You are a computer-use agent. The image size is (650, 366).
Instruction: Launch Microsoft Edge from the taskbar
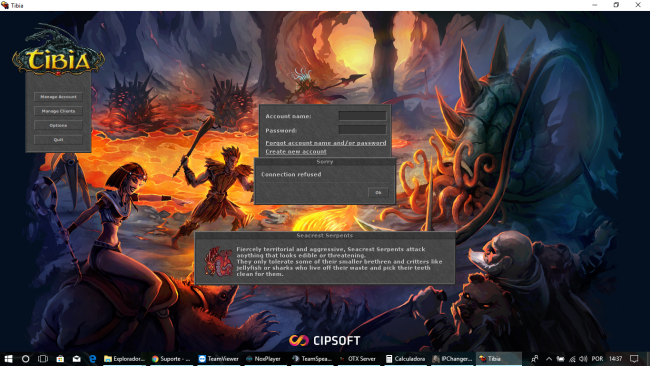click(x=93, y=359)
